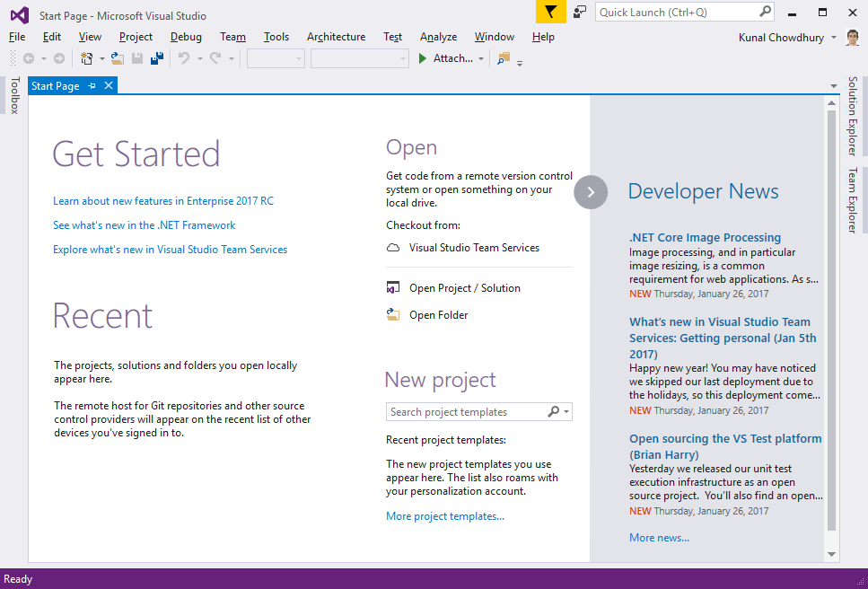
Task: Toggle the Start Page tab pin
Action: 92,85
